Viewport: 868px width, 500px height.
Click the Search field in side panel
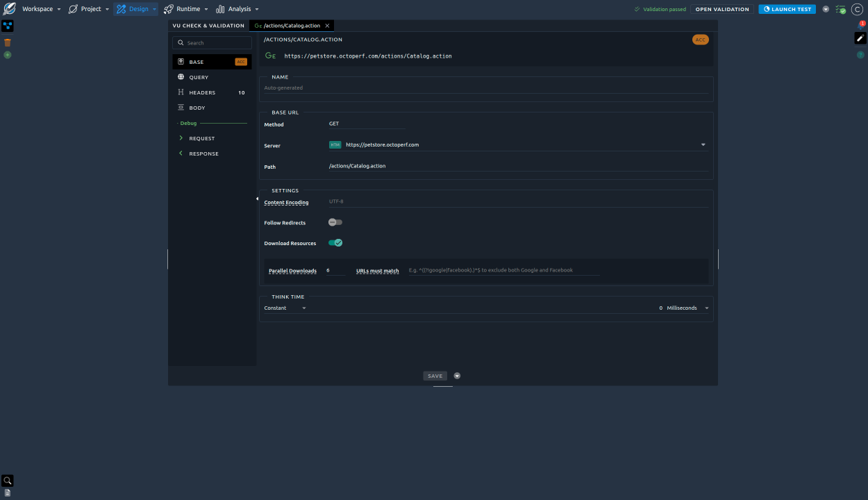click(212, 42)
